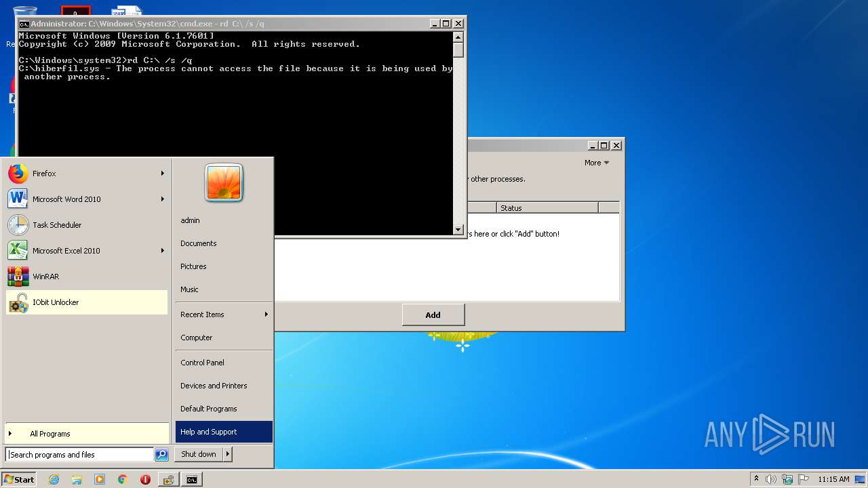Open Control Panel from the Start menu
Screen dimensions: 868x488
tap(224, 363)
